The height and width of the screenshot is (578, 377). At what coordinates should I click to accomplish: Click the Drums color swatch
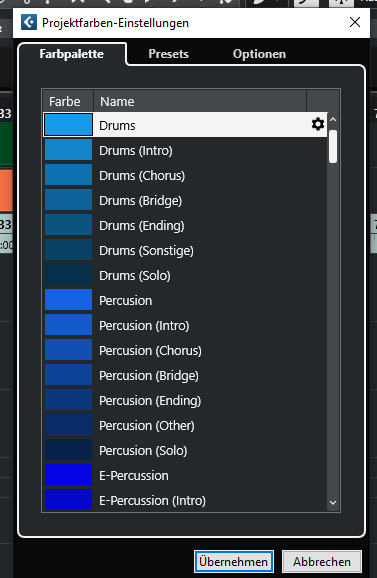pyautogui.click(x=68, y=125)
